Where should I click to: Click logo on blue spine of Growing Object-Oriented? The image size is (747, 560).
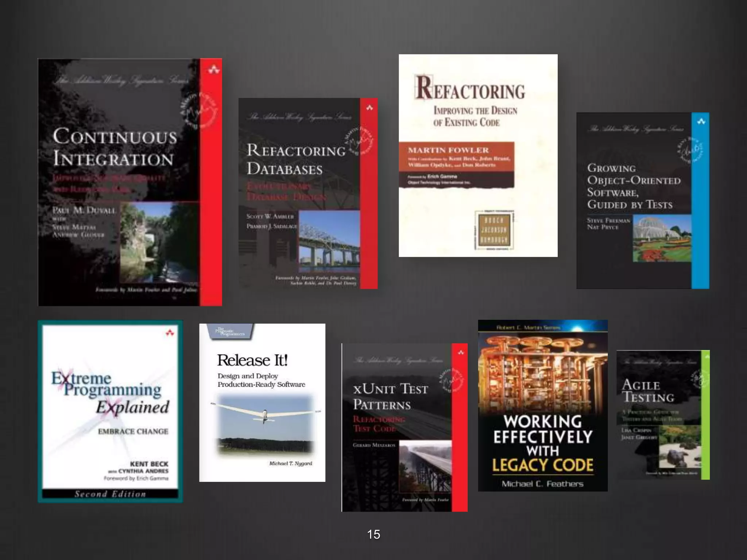point(701,122)
